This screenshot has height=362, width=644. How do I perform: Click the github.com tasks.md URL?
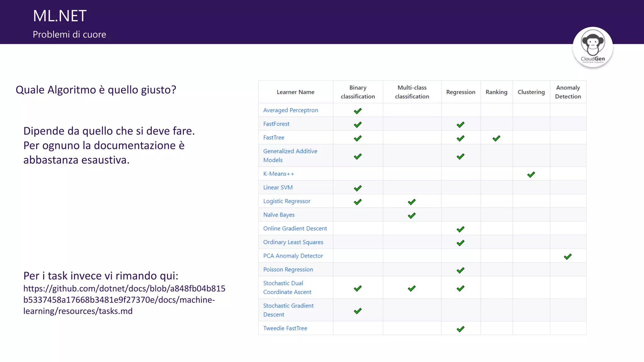124,300
